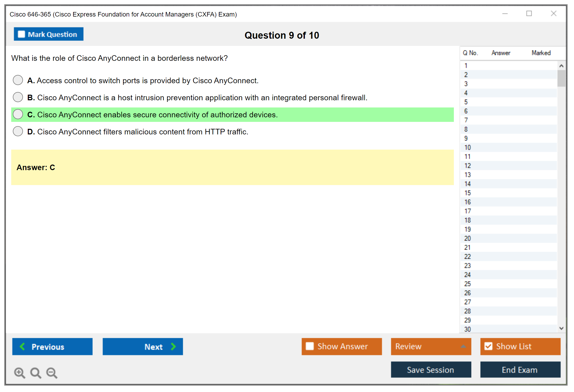Tick the Mark Question checkbox
This screenshot has height=392, width=574.
(21, 34)
